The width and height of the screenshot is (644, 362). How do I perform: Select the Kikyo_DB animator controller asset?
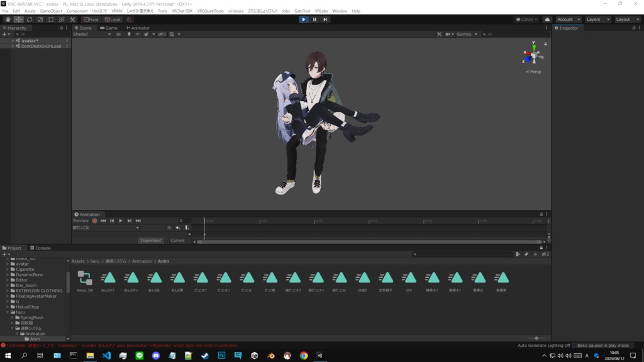pyautogui.click(x=85, y=281)
